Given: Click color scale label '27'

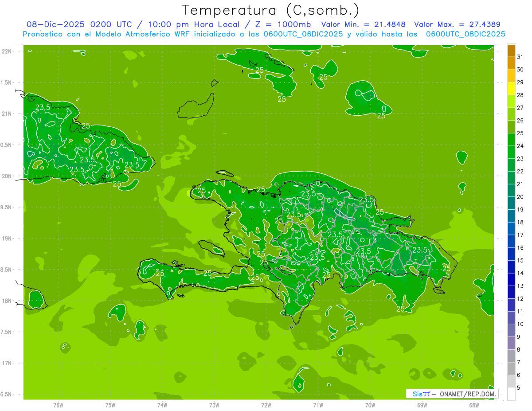Looking at the screenshot, I should [x=520, y=108].
